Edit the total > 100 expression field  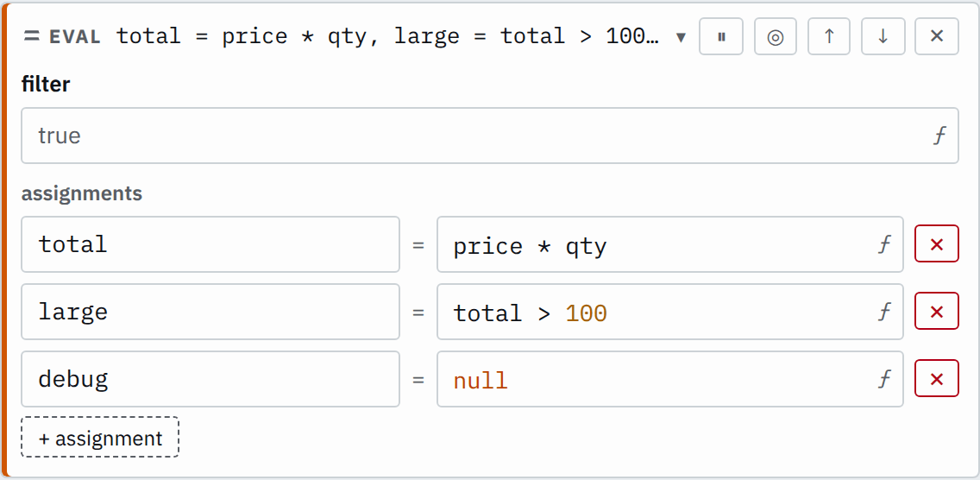click(670, 312)
